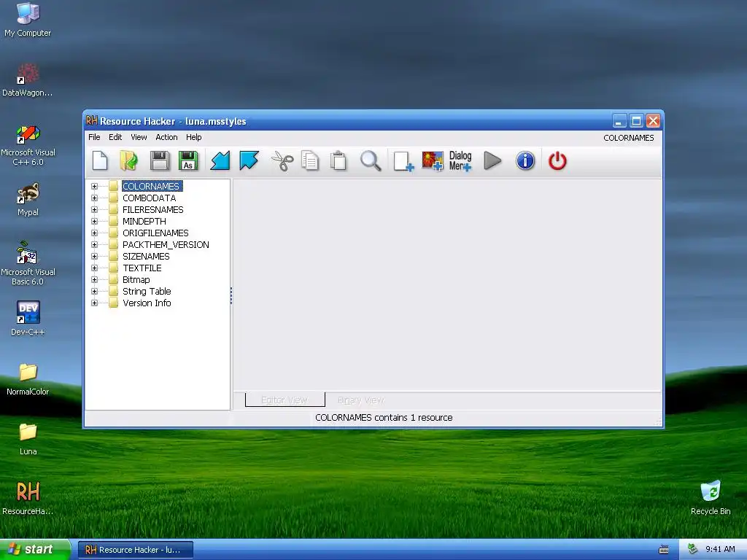The image size is (747, 560).
Task: Select the Microsoft Visual Basic 6.0 shortcut
Action: (x=28, y=263)
